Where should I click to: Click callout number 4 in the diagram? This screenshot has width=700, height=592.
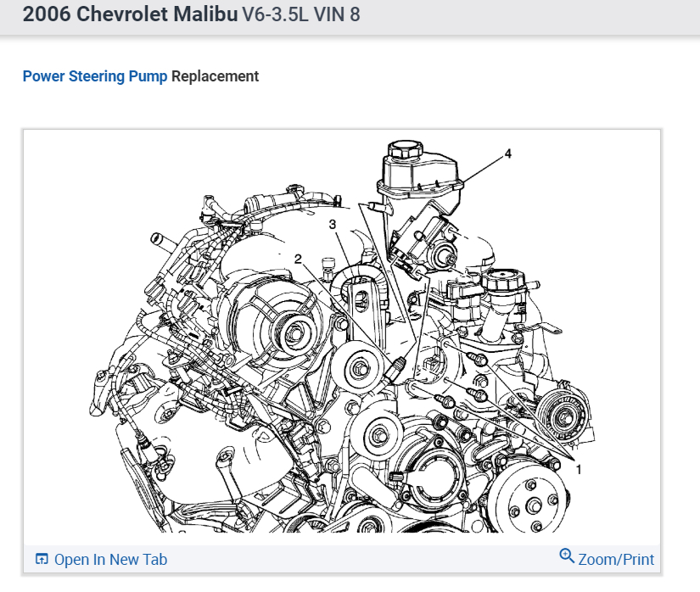point(508,154)
